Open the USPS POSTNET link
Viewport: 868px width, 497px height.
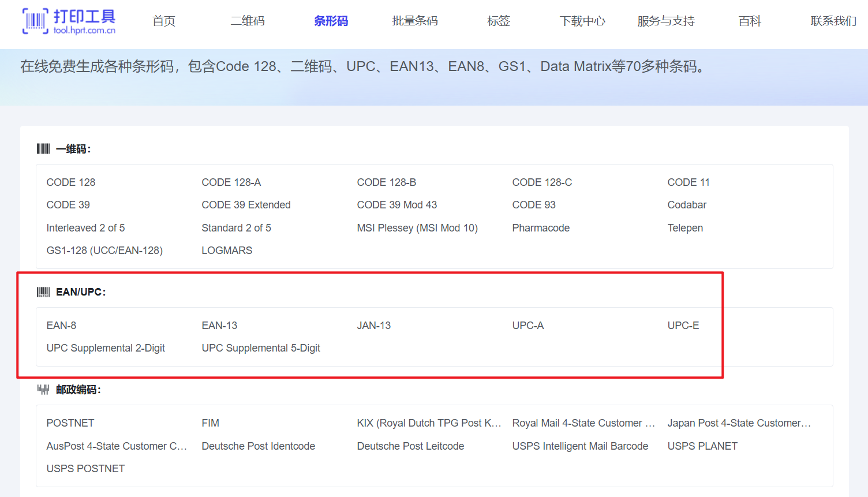[x=85, y=469]
